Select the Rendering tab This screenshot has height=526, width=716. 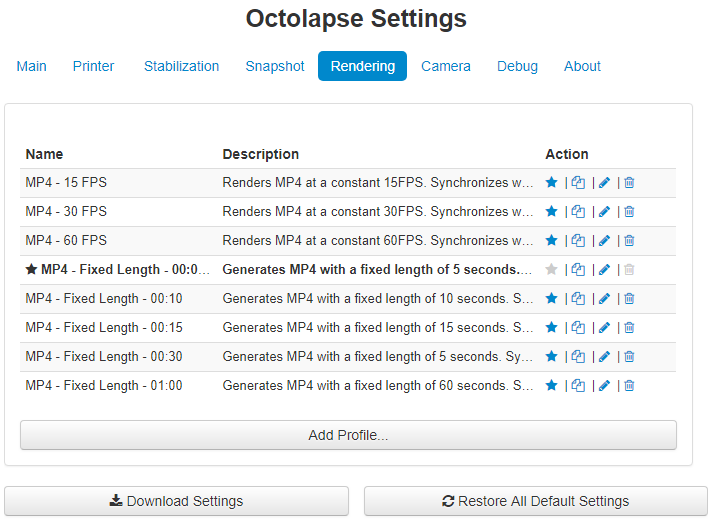[363, 66]
